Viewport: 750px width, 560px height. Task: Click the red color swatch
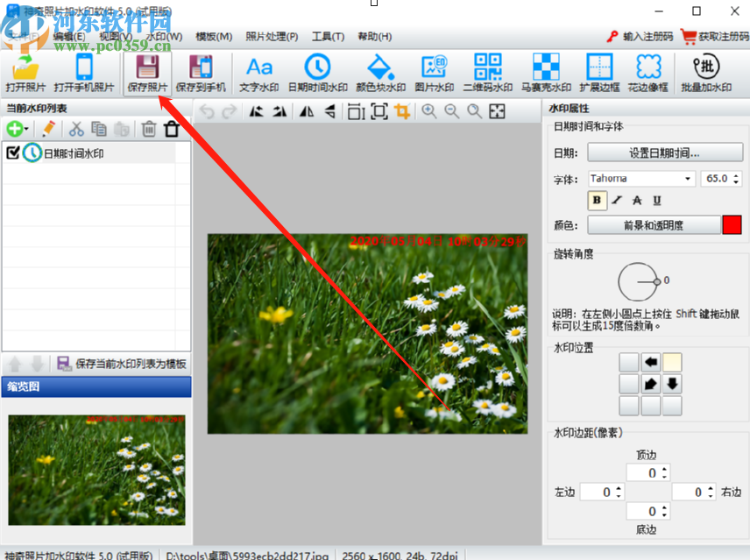(732, 225)
